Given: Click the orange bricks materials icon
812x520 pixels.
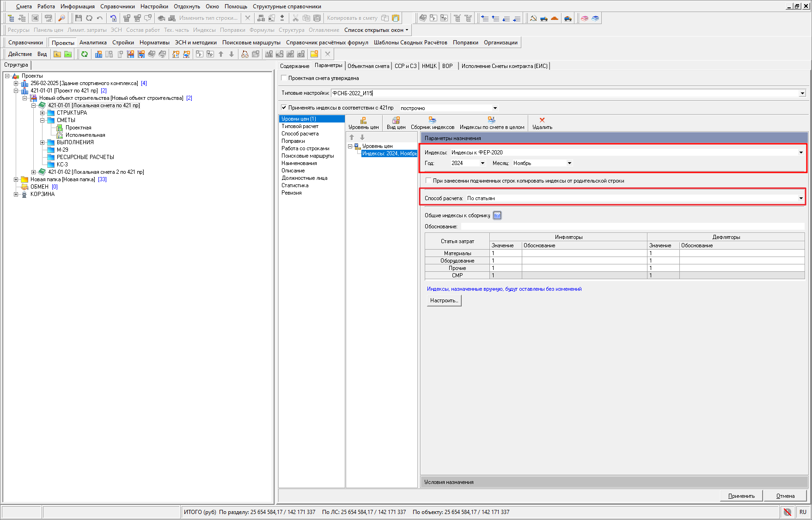Looking at the screenshot, I should [x=555, y=18].
